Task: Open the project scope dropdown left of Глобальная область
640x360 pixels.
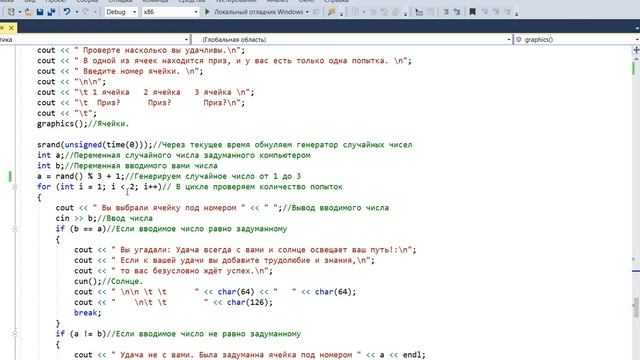Action: pos(95,40)
